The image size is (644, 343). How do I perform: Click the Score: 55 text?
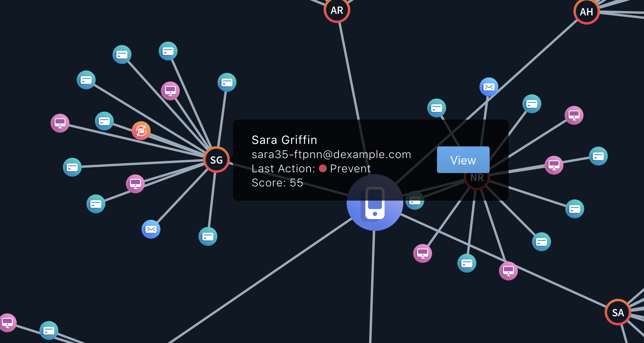(x=277, y=183)
